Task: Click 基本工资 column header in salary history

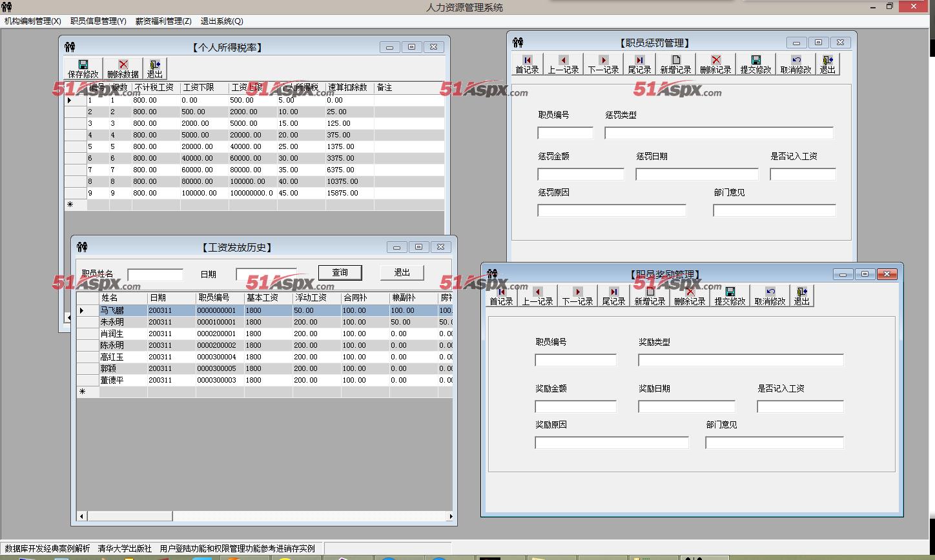Action: pos(268,298)
